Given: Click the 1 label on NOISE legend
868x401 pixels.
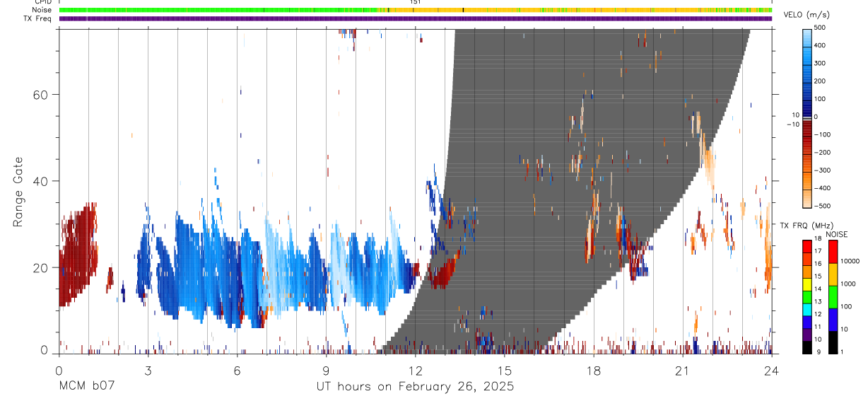Looking at the screenshot, I should [842, 351].
